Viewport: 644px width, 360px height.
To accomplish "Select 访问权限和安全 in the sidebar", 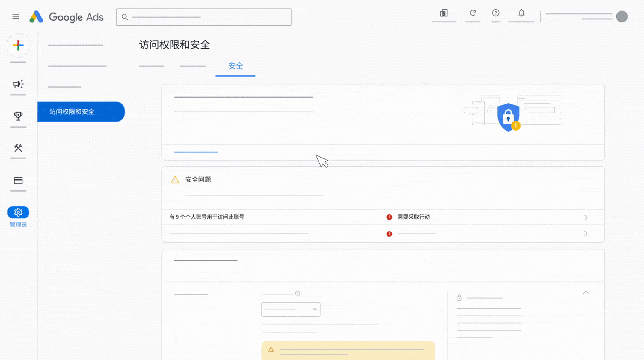I will [72, 112].
